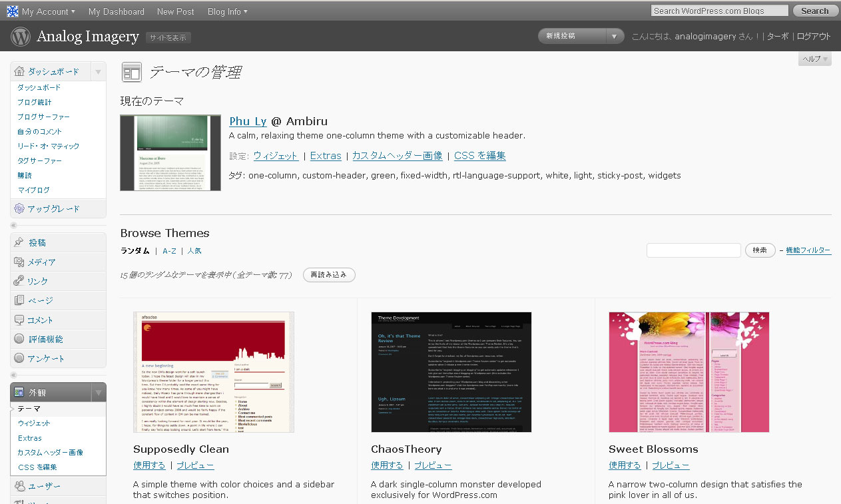841x504 pixels.
Task: Open 自分のコメント in sidebar
Action: (x=40, y=131)
